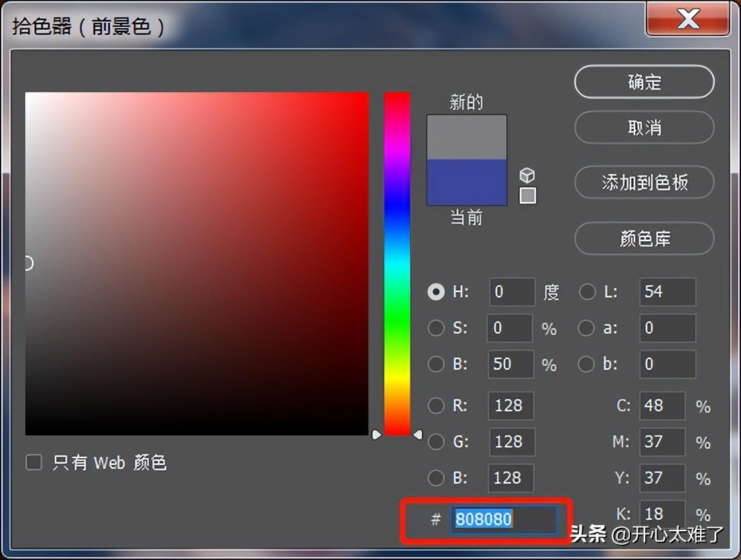Confirm with the 确定 button

click(644, 82)
